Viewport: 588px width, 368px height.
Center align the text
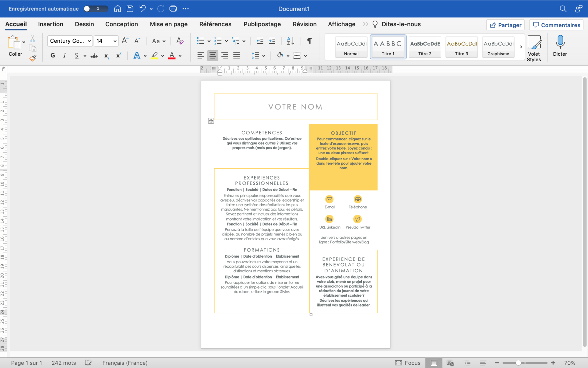coord(213,55)
